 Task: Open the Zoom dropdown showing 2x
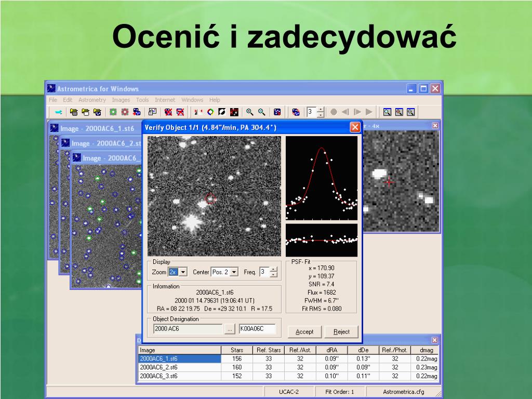coord(183,272)
